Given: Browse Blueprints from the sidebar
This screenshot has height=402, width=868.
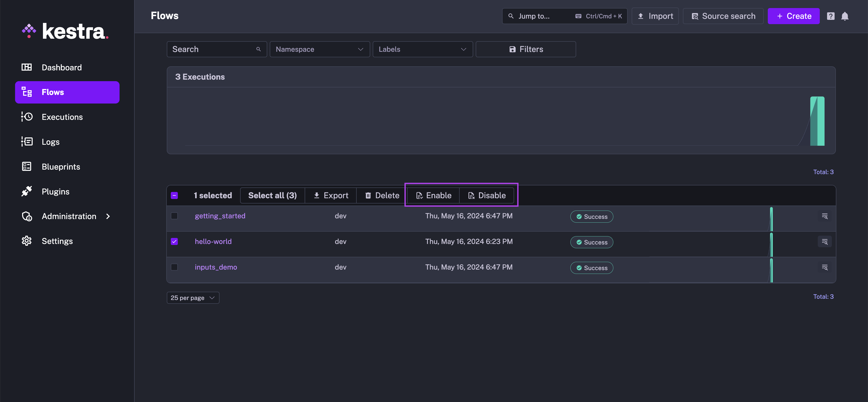Looking at the screenshot, I should 61,167.
